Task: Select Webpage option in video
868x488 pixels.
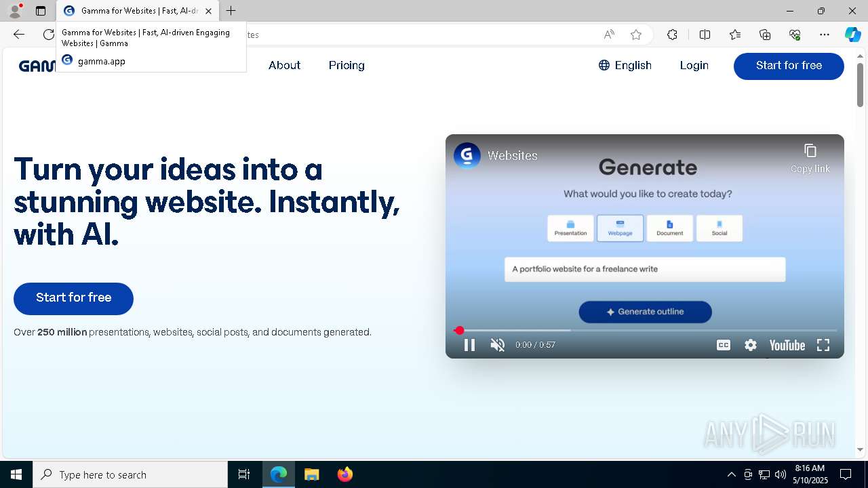Action: (x=620, y=228)
